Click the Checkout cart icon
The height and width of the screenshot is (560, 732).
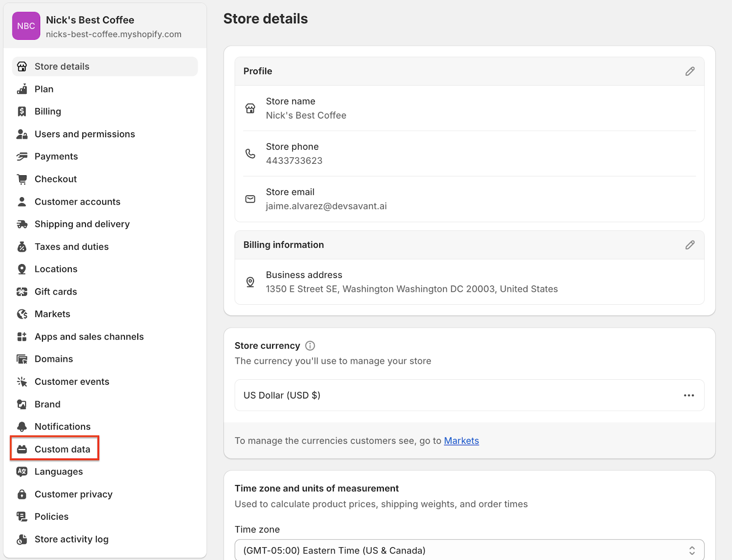pos(22,179)
